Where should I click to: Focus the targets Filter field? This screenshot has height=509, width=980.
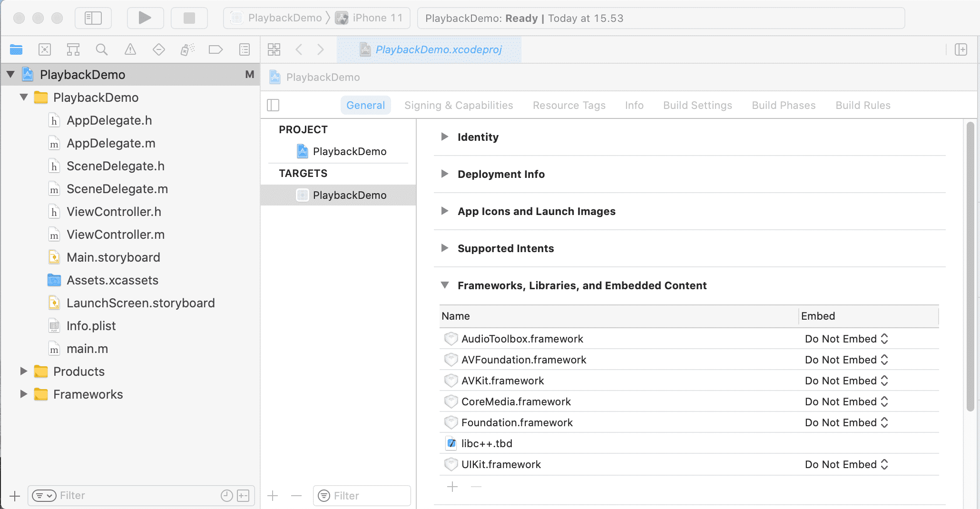tap(362, 496)
